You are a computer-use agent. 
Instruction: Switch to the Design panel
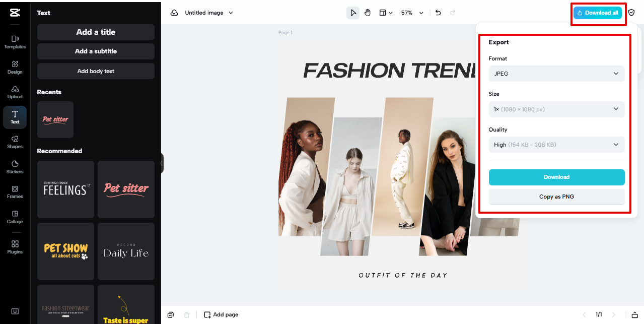[x=15, y=67]
